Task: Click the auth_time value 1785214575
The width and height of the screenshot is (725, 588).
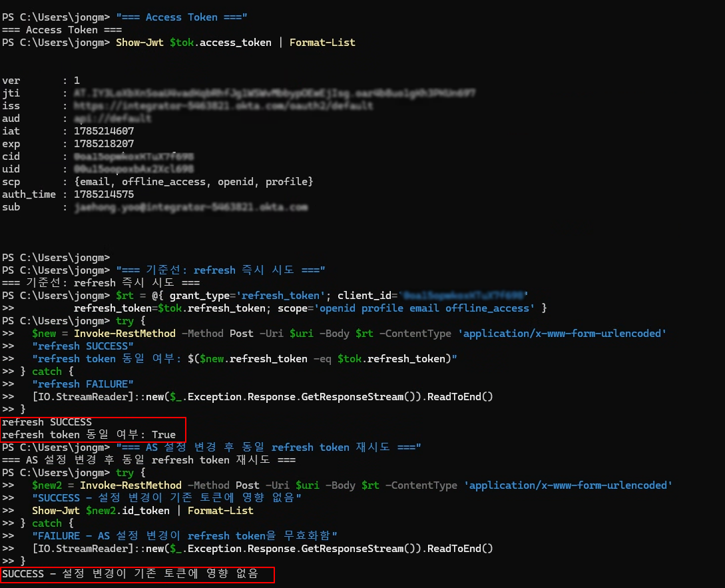Action: coord(104,194)
